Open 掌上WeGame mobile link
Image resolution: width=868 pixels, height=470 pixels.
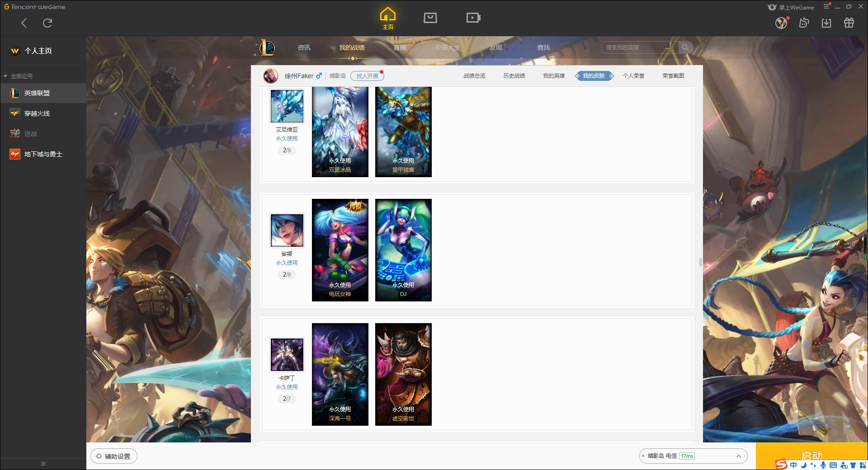coord(791,7)
